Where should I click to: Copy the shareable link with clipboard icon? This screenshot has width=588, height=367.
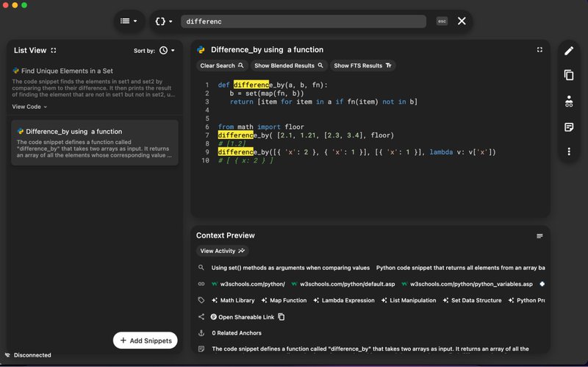point(281,317)
